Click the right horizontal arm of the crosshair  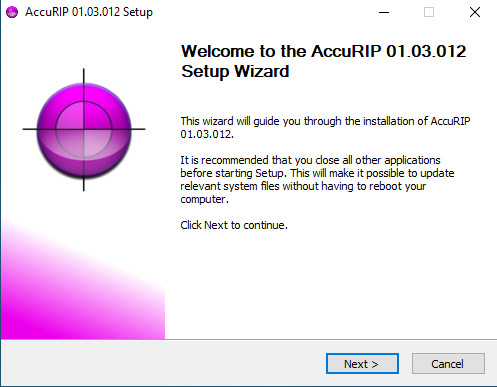click(138, 129)
